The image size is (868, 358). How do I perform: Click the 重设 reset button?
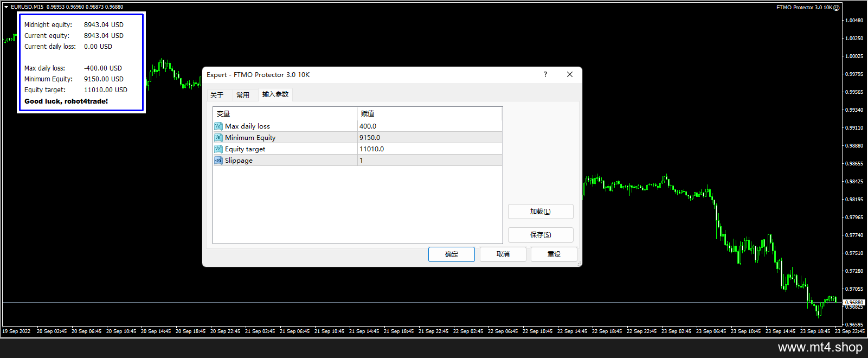[554, 254]
